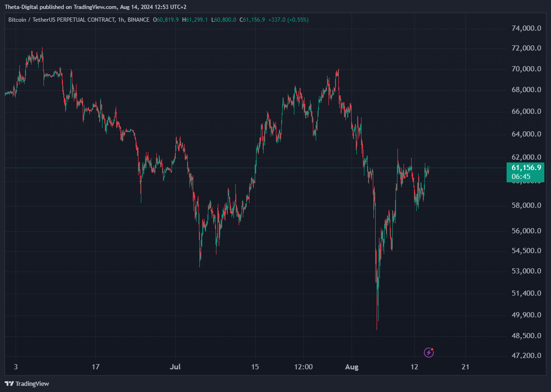Click the low value L60,800.0

(224, 20)
